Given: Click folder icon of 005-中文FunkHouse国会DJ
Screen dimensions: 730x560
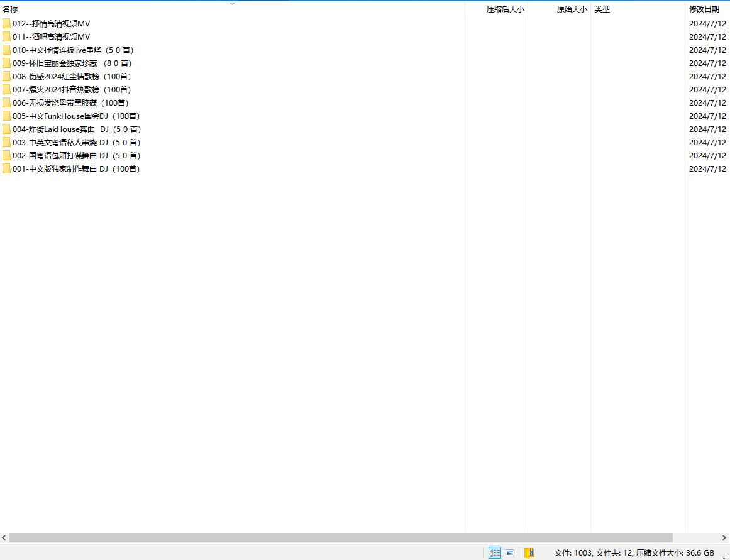Looking at the screenshot, I should point(6,116).
